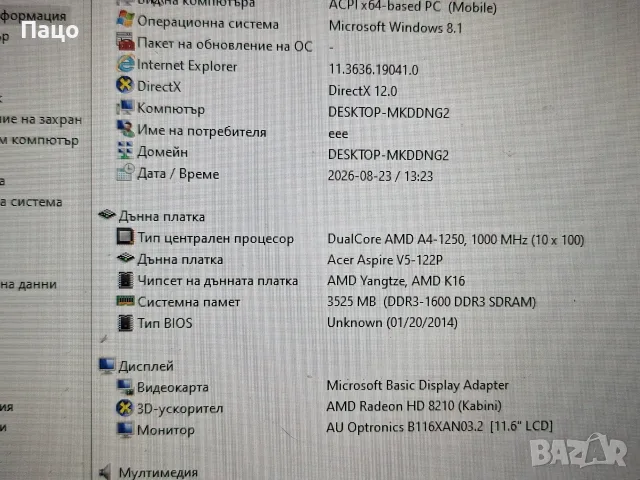Select the Microsoft Basic Display Adapter value
The width and height of the screenshot is (640, 480).
tap(418, 385)
